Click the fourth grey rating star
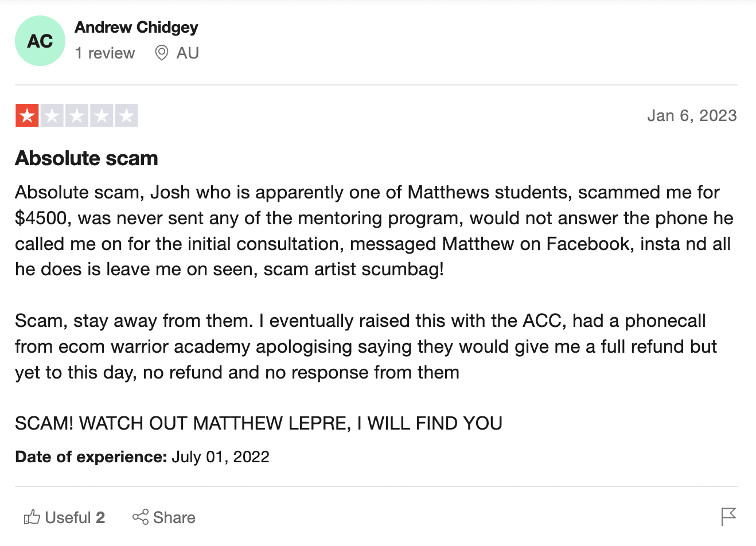Viewport: 756px width, 546px height. (102, 115)
